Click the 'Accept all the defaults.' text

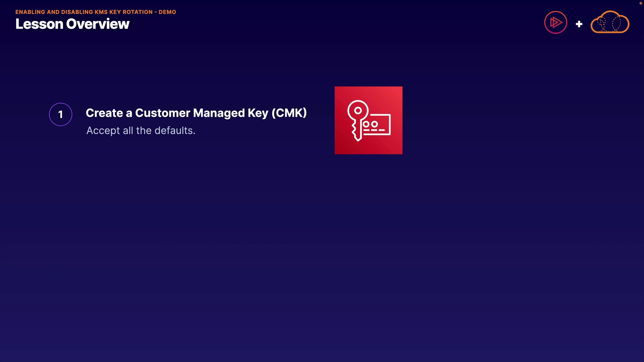coord(141,130)
